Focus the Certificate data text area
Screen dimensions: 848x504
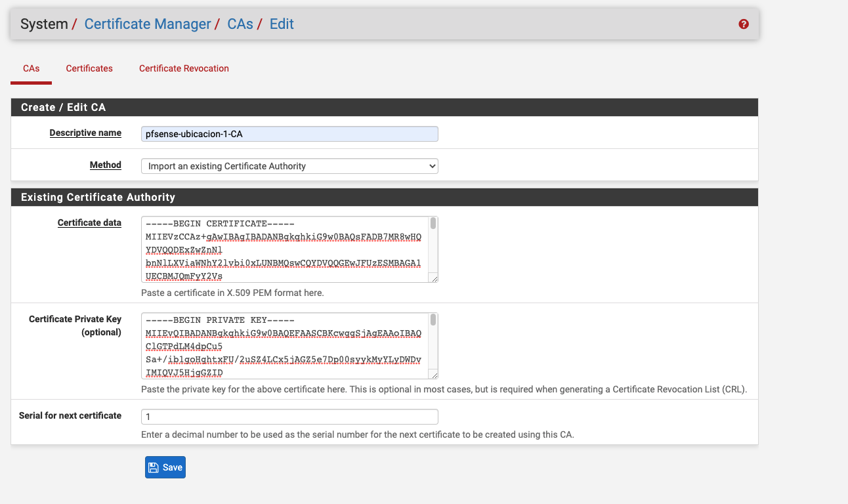[289, 249]
